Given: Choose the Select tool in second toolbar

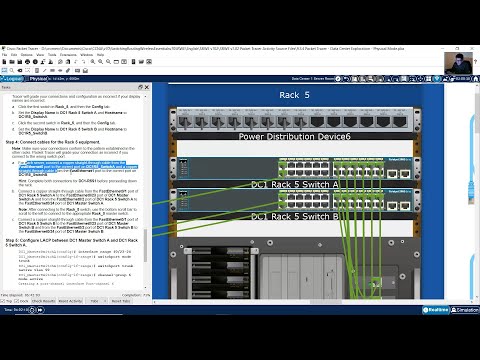Looking at the screenshot, I should [x=4, y=70].
